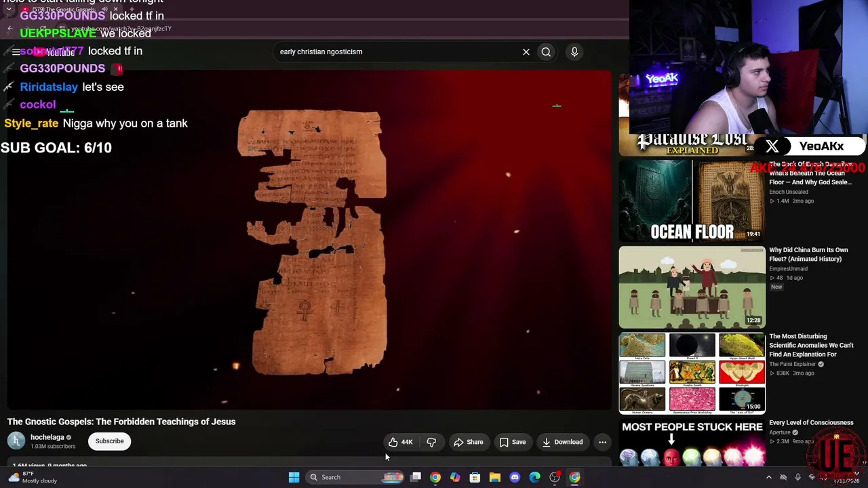Open Every Level of Consciousness video title

[x=811, y=423]
